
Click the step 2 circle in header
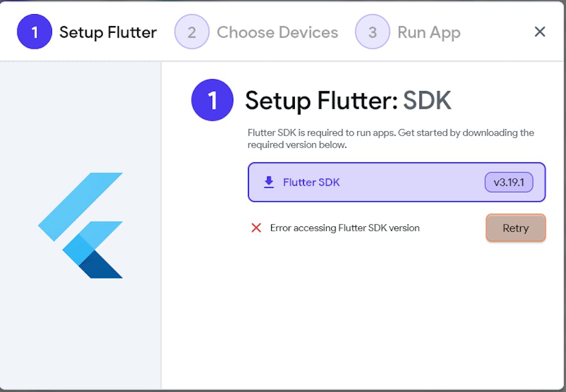coord(192,32)
